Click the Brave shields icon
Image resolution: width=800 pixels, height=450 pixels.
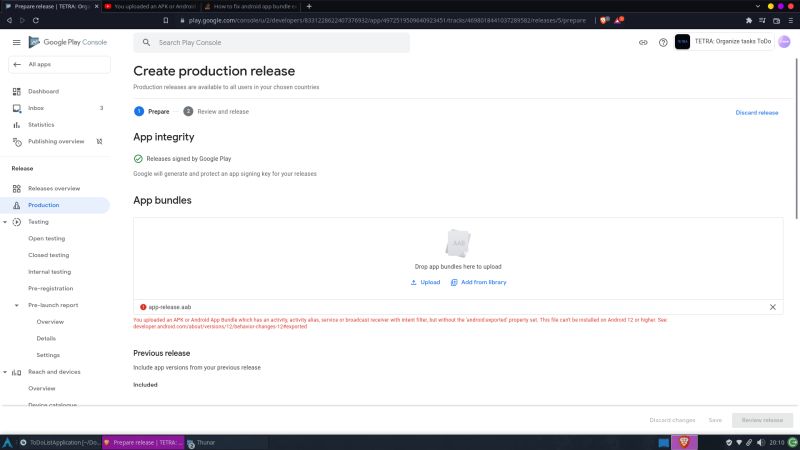tap(605, 20)
